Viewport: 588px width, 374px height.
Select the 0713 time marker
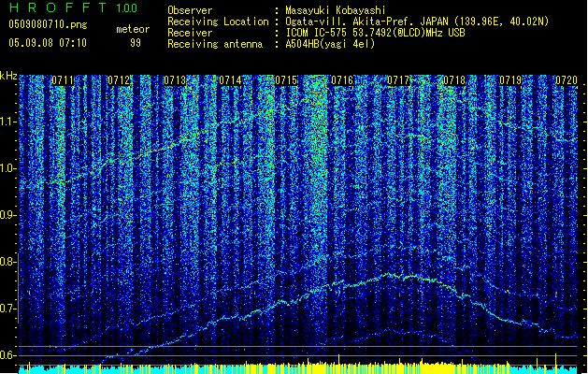(x=175, y=81)
